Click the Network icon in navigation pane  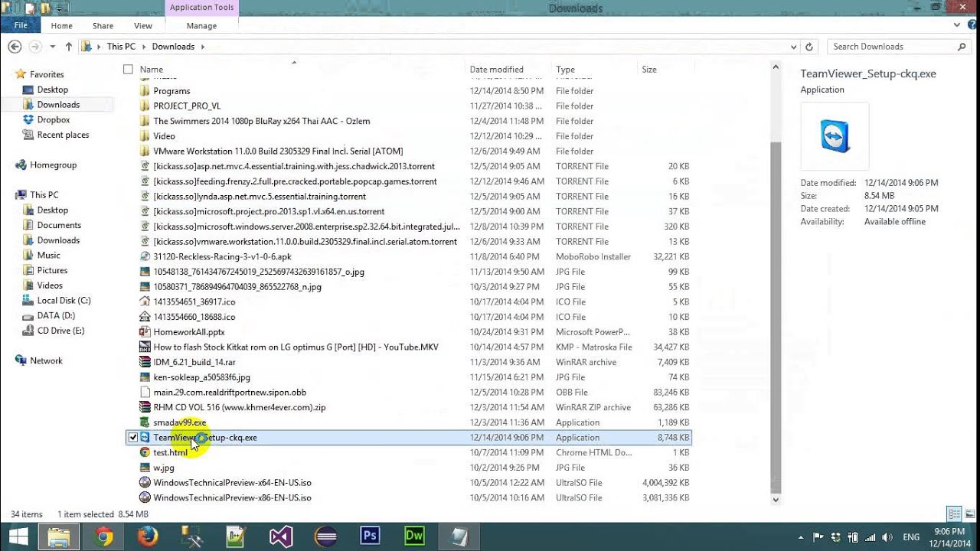[21, 361]
